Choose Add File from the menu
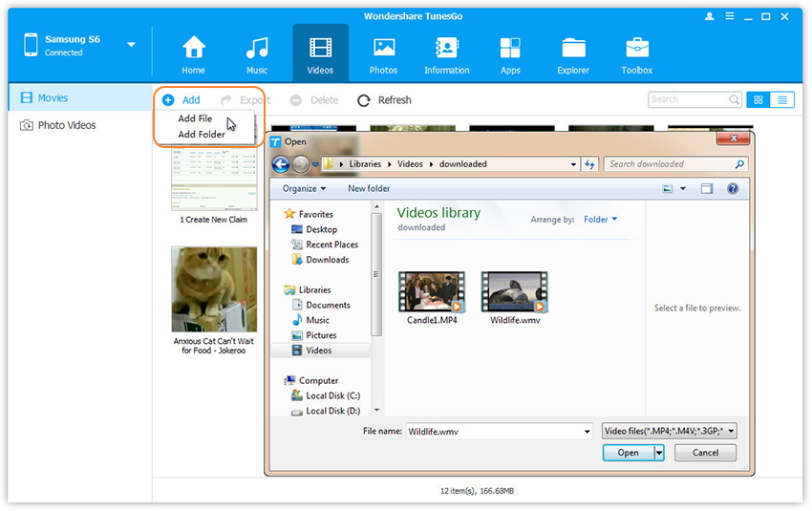 pos(195,118)
